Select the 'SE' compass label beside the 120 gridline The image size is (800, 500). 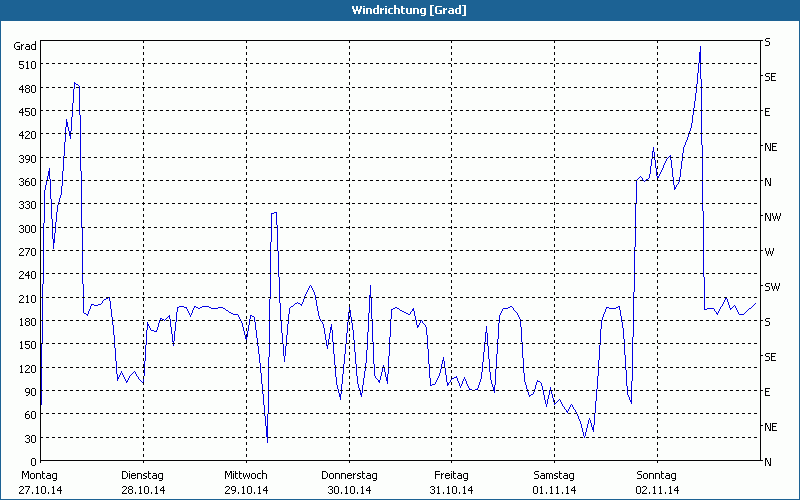tap(770, 357)
